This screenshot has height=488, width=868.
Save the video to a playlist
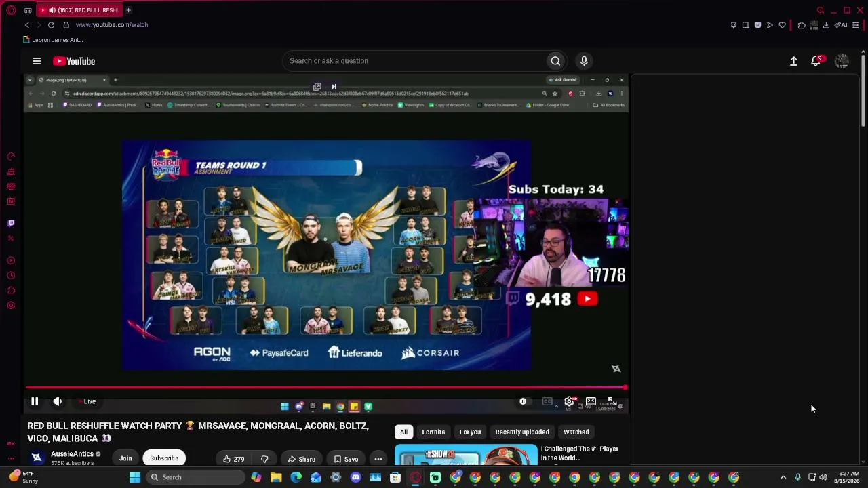coord(345,459)
